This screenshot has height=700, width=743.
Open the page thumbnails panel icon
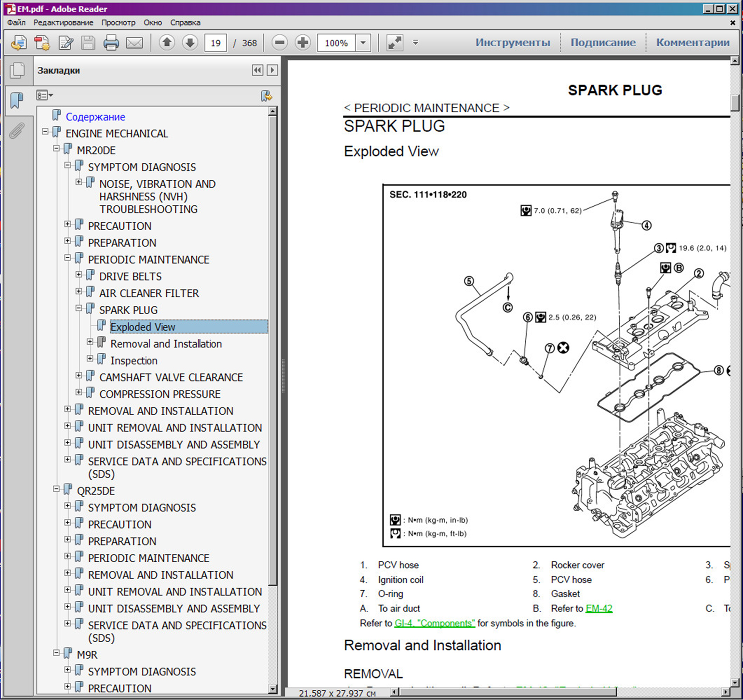click(17, 71)
